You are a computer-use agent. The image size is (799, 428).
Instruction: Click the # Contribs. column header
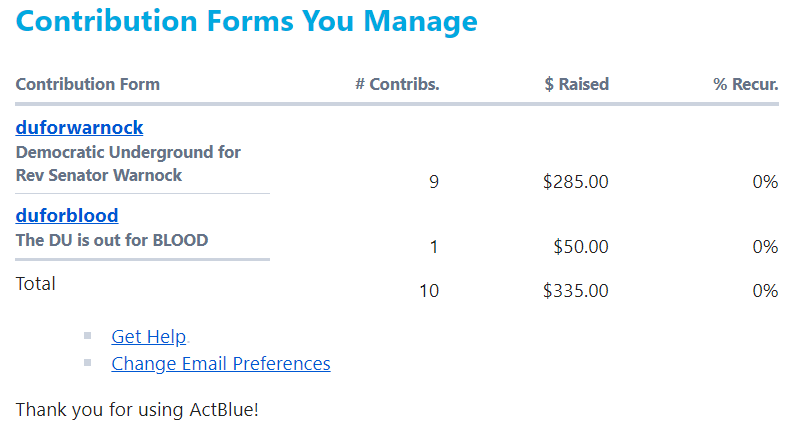point(397,84)
